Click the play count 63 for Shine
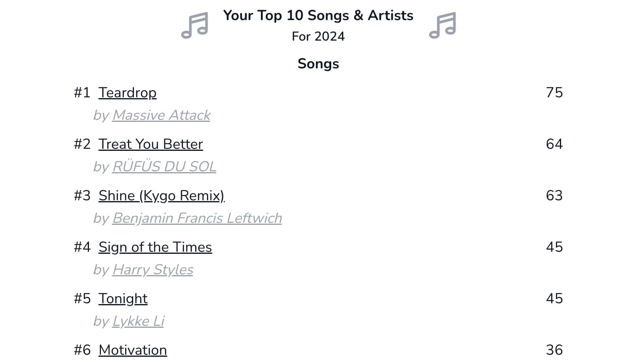 pos(554,195)
